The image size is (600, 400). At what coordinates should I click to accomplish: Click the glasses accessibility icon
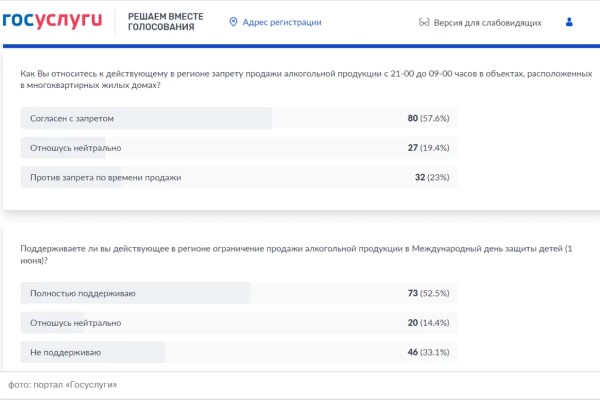click(x=424, y=22)
